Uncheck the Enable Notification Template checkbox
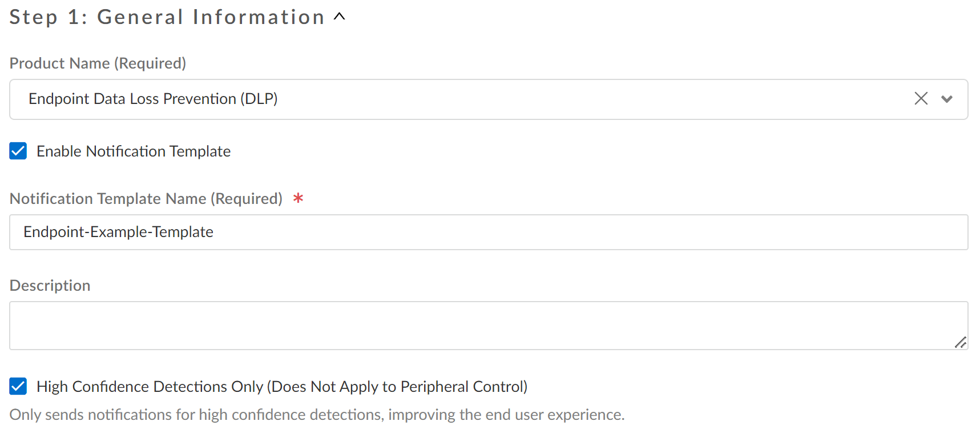The width and height of the screenshot is (980, 433). 18,151
